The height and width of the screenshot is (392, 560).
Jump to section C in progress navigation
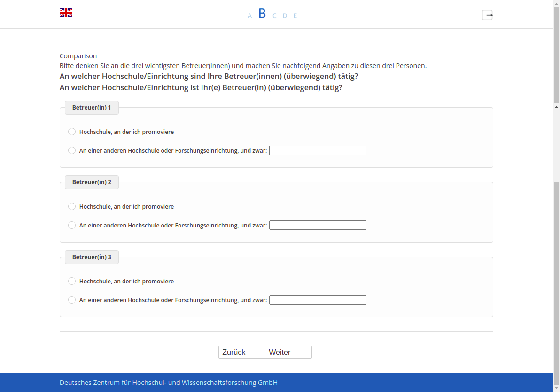pyautogui.click(x=274, y=16)
